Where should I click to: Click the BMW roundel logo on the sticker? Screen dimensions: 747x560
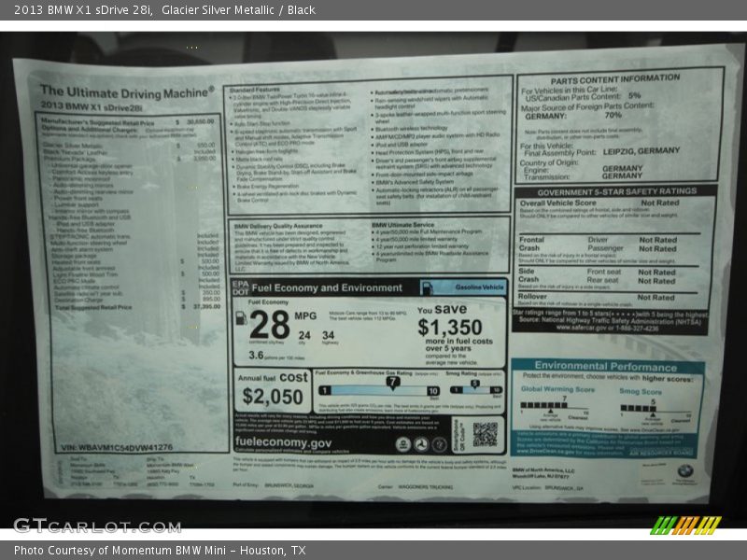pyautogui.click(x=685, y=471)
